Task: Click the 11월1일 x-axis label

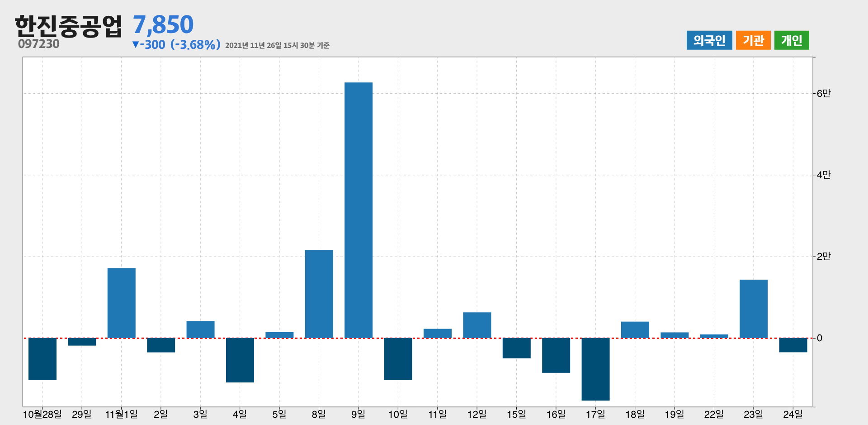Action: click(x=122, y=414)
